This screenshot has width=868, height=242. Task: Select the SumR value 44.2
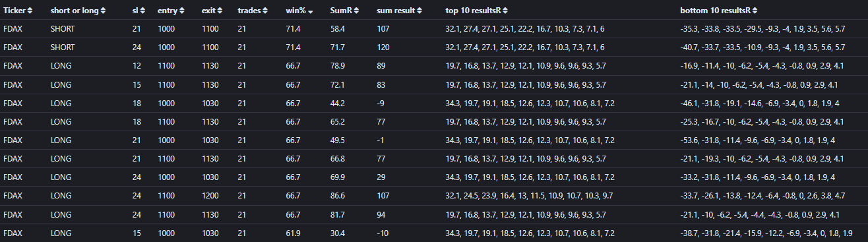tap(338, 103)
